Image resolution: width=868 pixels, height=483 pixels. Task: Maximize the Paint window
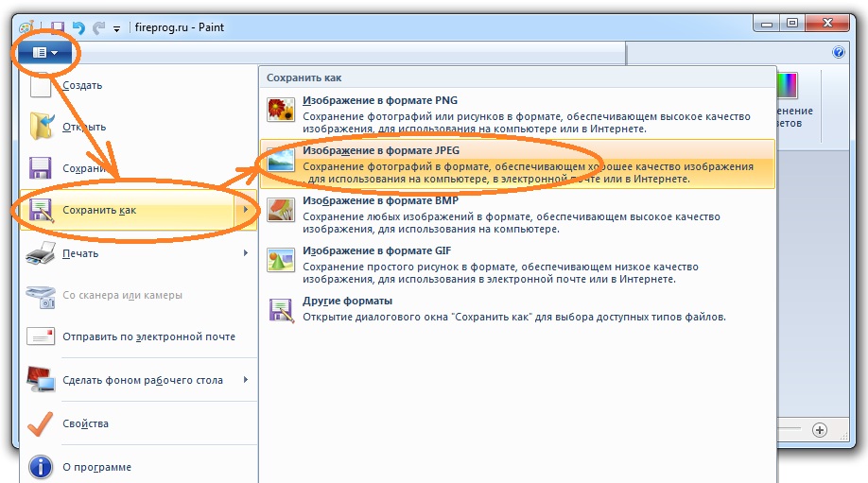point(792,24)
